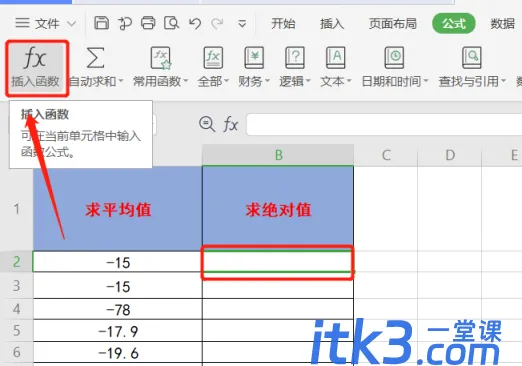
Task: Expand the 文本 dropdown arrow
Action: click(x=349, y=81)
